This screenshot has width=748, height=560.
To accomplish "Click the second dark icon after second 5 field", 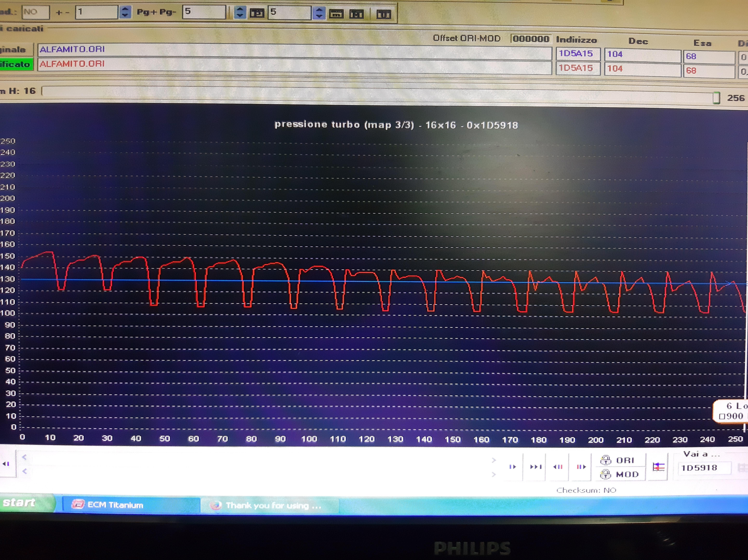I will 356,14.
